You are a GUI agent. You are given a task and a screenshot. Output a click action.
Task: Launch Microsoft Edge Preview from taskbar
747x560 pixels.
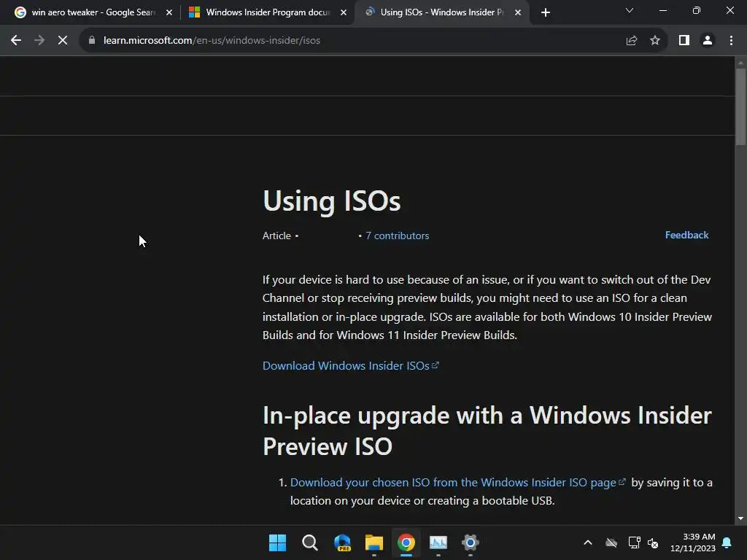[342, 542]
